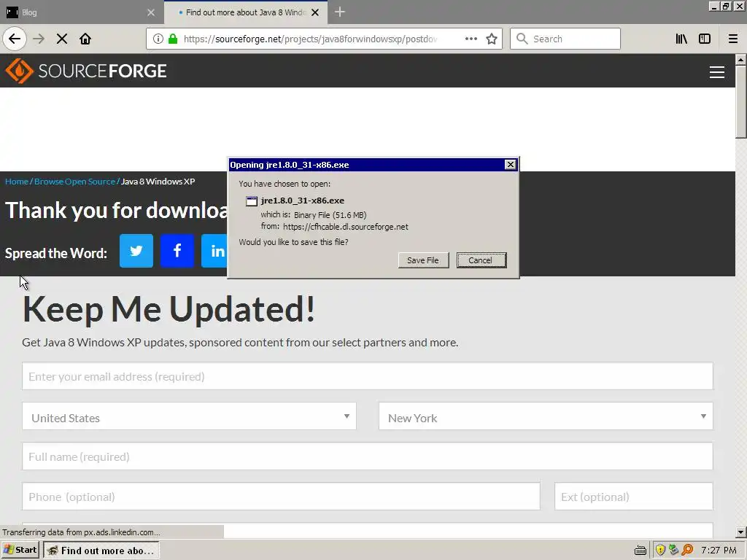Click the SourceForge logo
Image resolution: width=747 pixels, height=560 pixels.
86,71
